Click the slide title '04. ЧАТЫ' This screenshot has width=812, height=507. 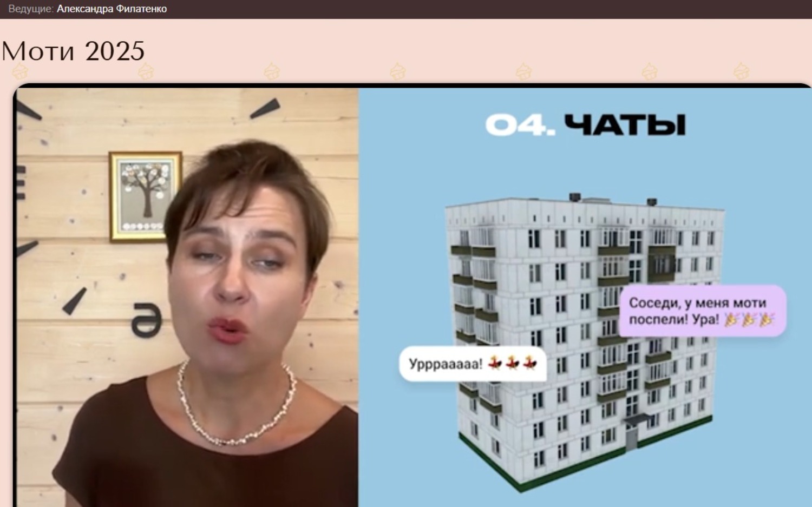click(585, 125)
